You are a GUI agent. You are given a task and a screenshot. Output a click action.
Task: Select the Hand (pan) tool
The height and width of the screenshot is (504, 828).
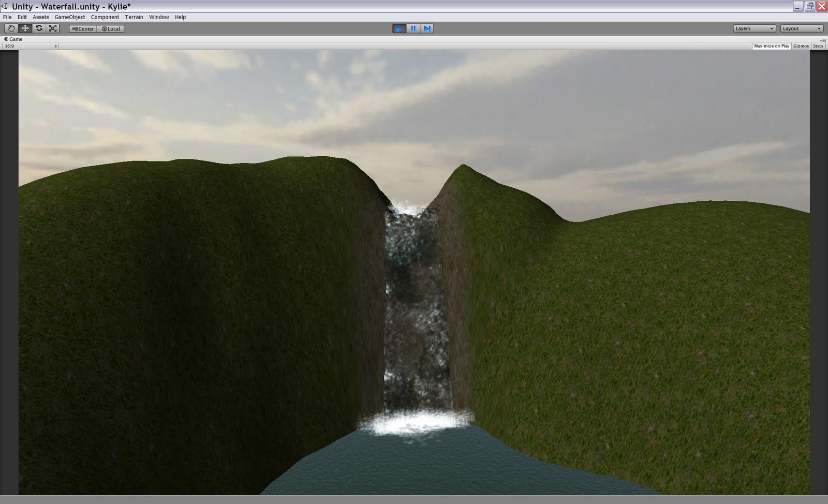pyautogui.click(x=11, y=28)
